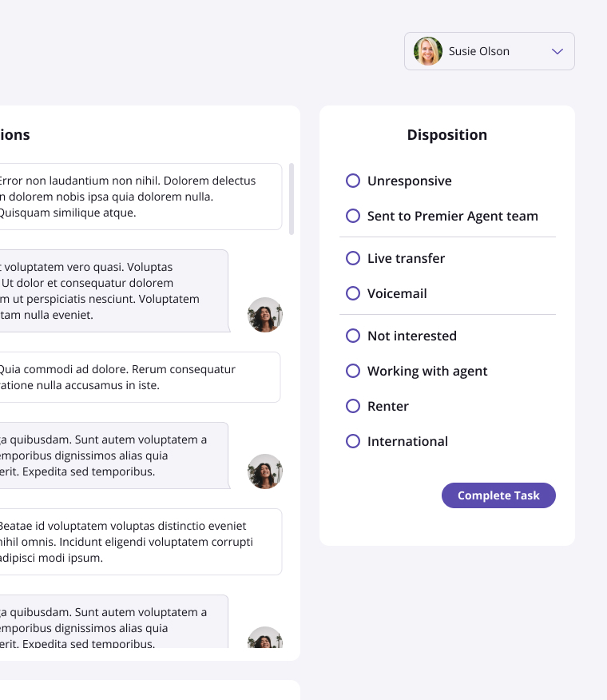Click the Disposition panel heading
Screen dimensions: 607x700
446,135
